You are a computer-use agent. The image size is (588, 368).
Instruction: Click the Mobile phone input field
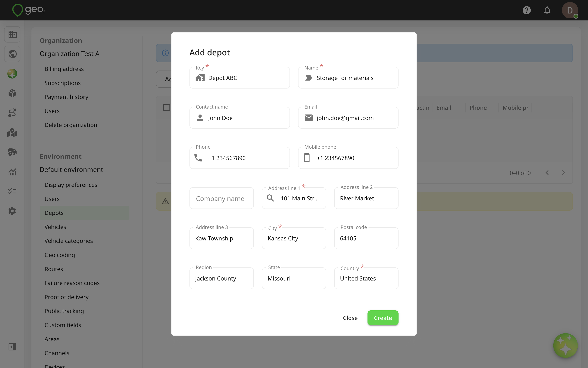[348, 158]
